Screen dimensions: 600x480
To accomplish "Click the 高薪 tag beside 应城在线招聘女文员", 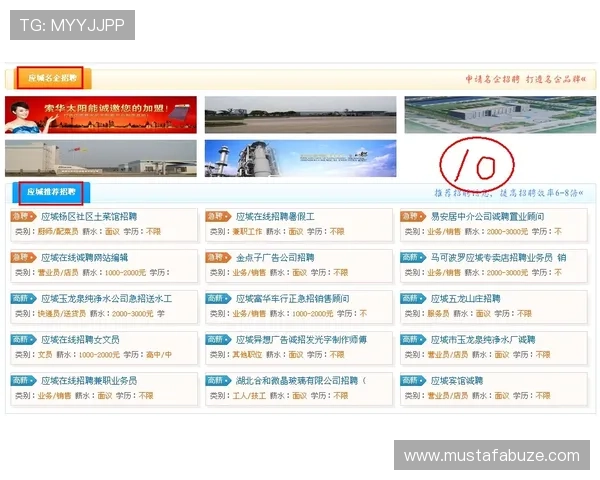I will point(23,339).
